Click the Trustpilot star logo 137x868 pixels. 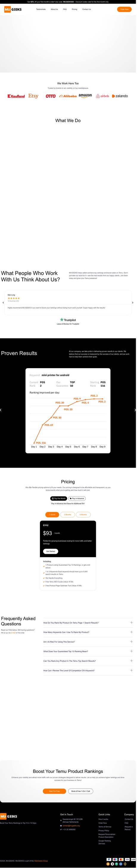(x=62, y=320)
